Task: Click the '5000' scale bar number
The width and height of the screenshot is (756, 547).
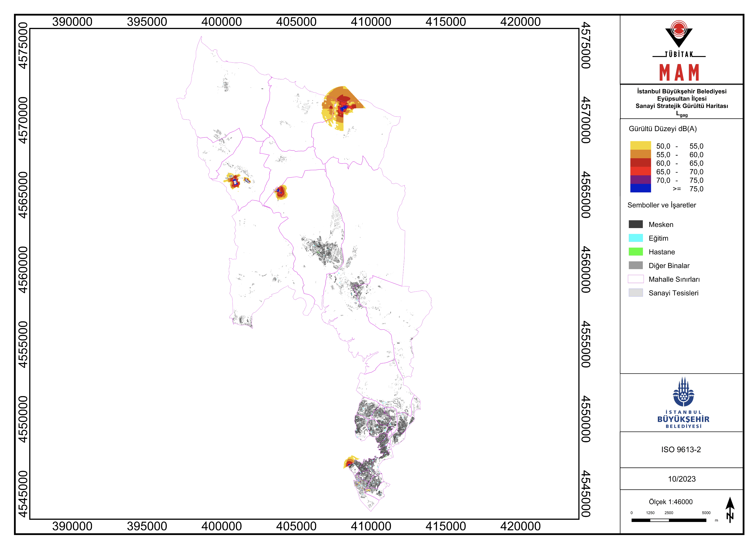Action: coord(706,513)
